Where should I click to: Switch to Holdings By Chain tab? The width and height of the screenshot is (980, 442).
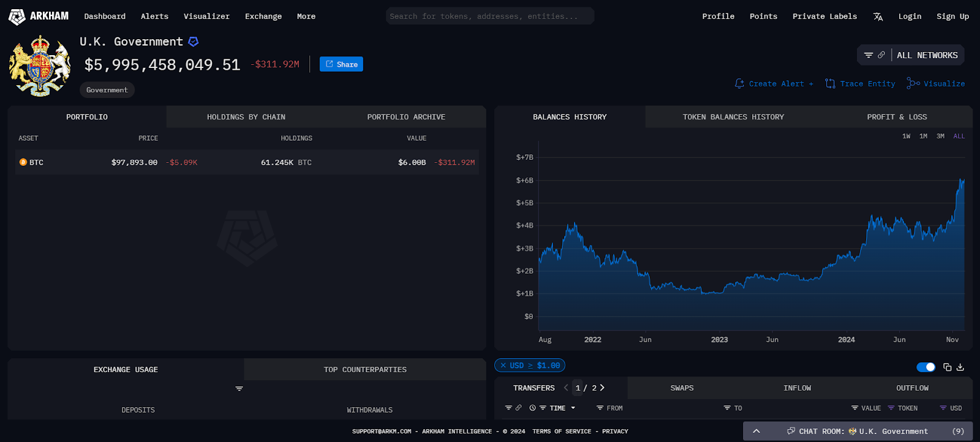(x=246, y=117)
